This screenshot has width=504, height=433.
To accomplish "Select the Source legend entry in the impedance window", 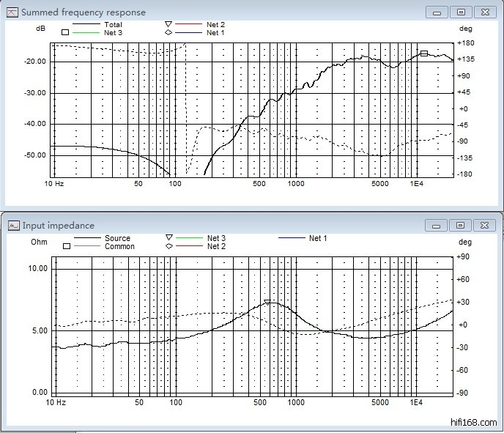I will tap(117, 238).
